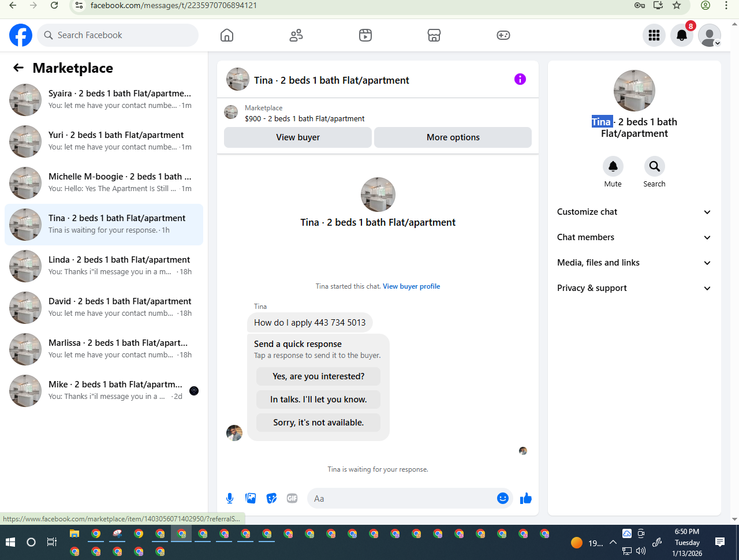Open the Marketplace storefront icon

coord(434,35)
